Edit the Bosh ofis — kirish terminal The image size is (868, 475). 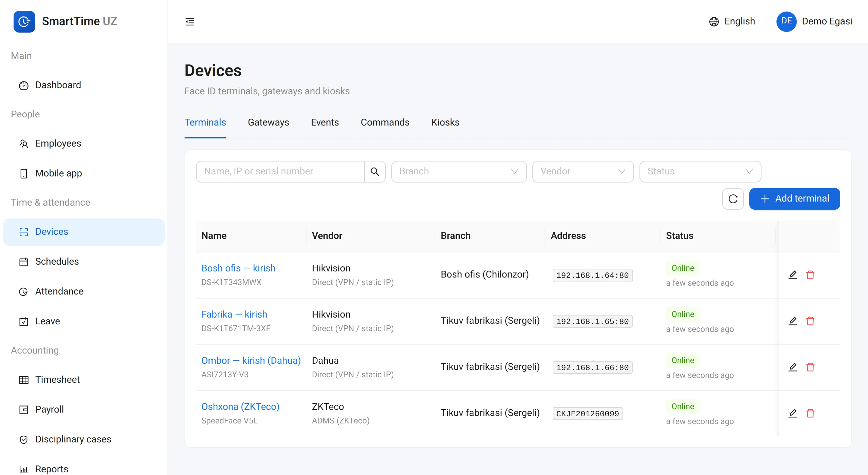pyautogui.click(x=793, y=275)
